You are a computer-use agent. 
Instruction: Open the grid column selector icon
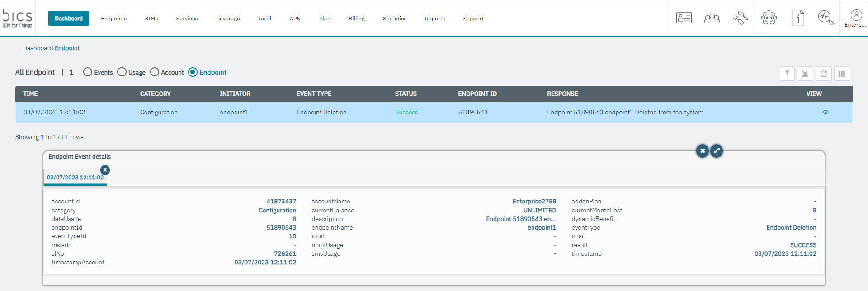[x=841, y=74]
